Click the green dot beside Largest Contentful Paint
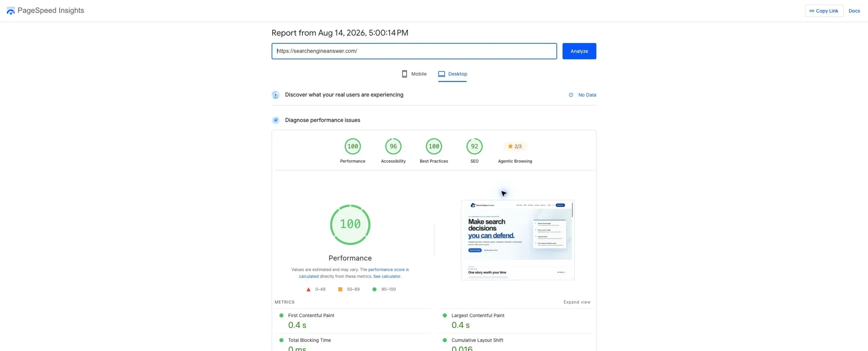This screenshot has height=351, width=868. pos(445,315)
